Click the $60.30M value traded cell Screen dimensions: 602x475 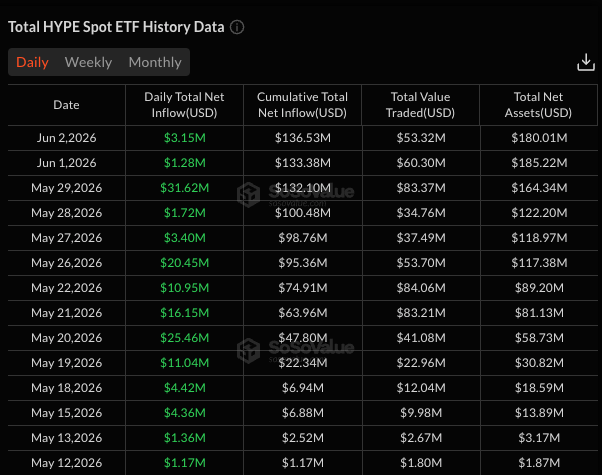click(x=421, y=163)
